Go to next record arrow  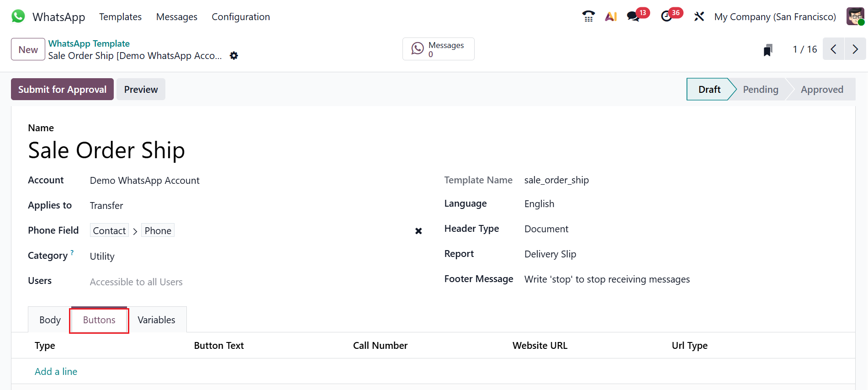[855, 49]
